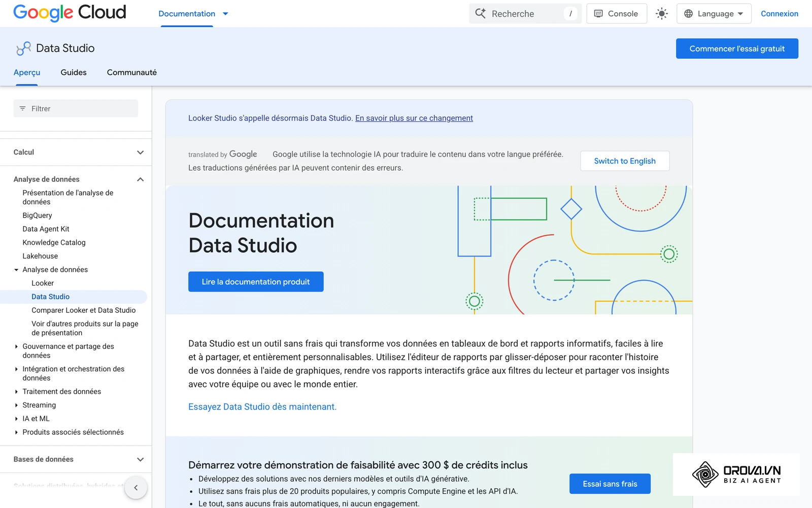Click the Essai sans frais button
Viewport: 812px width, 508px height.
click(x=610, y=484)
